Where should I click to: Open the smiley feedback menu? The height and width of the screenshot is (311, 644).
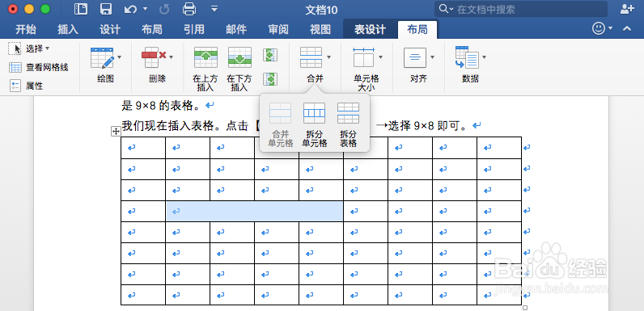point(602,28)
